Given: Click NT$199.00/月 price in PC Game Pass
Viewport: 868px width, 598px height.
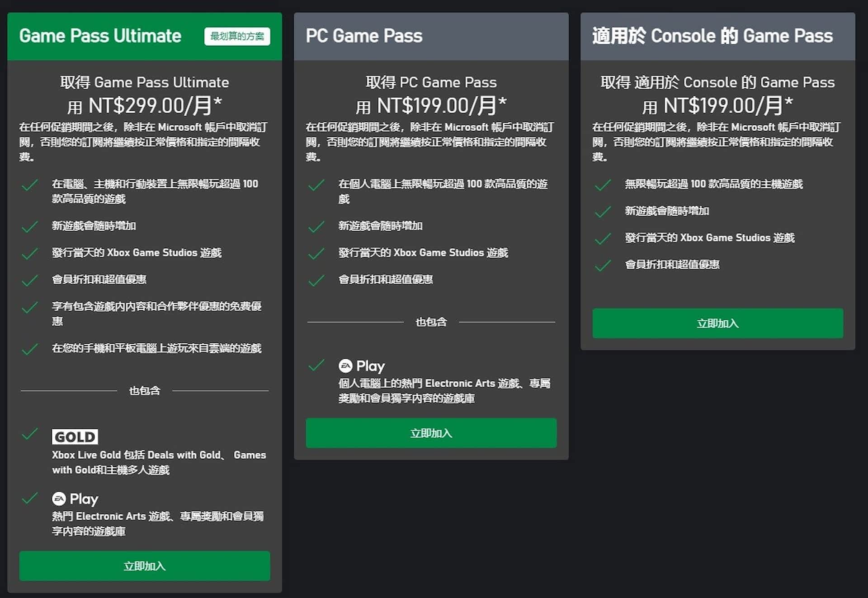Looking at the screenshot, I should point(437,106).
